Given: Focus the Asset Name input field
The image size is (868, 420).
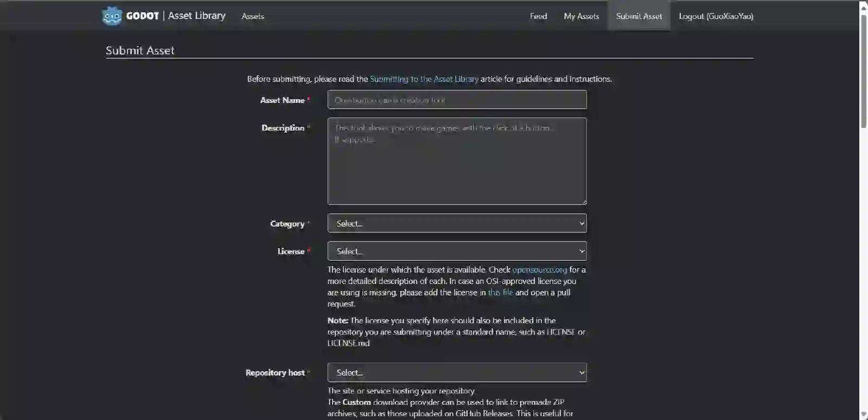Looking at the screenshot, I should point(457,100).
